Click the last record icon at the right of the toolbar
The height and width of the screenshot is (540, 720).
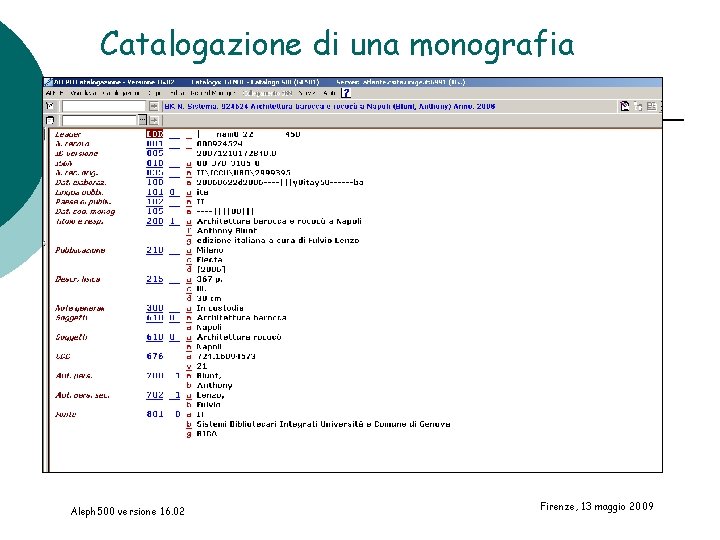pos(651,107)
